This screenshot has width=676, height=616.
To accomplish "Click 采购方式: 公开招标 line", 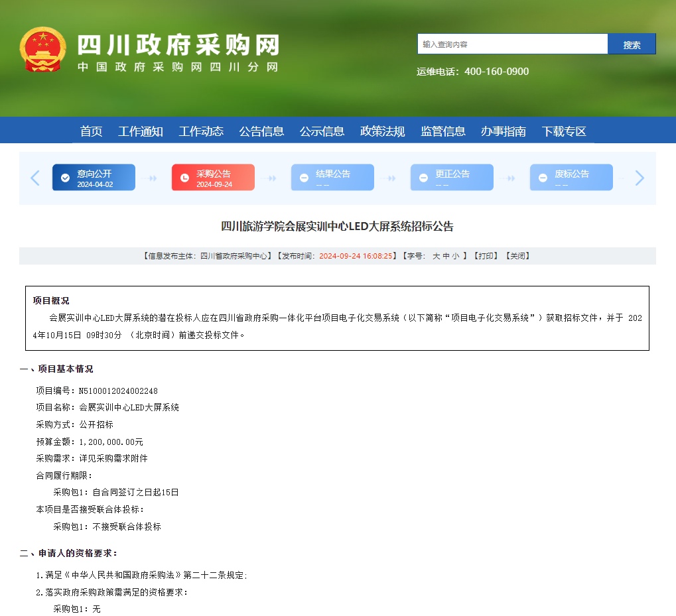I will [x=74, y=424].
